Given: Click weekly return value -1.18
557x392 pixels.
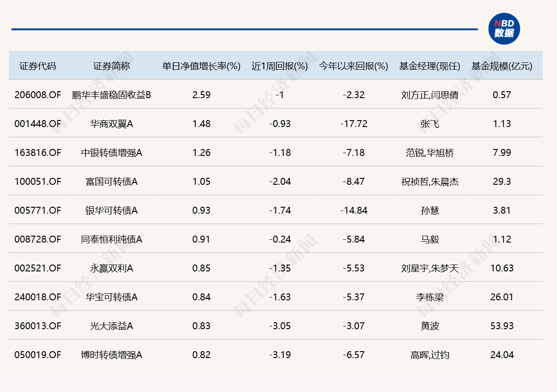Looking at the screenshot, I should [x=280, y=153].
